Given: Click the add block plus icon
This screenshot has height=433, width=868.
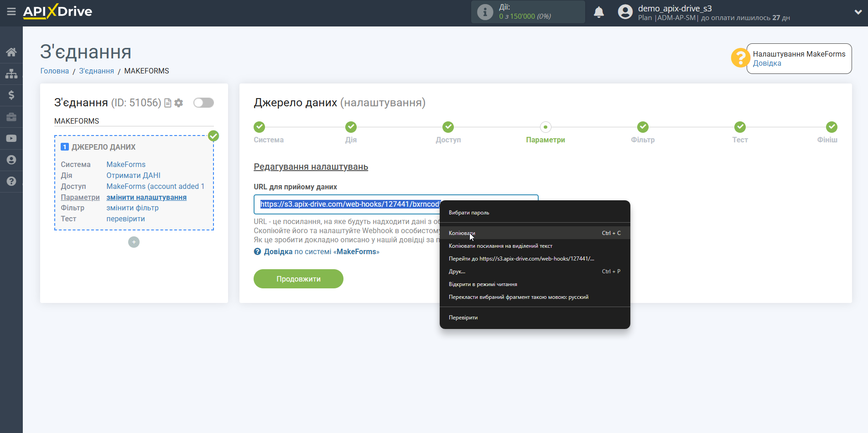Looking at the screenshot, I should (x=134, y=242).
